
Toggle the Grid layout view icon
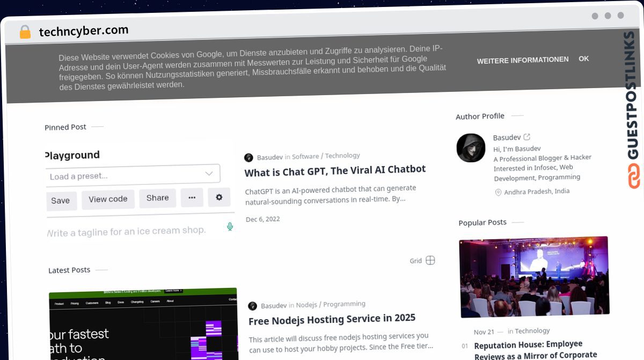point(430,261)
